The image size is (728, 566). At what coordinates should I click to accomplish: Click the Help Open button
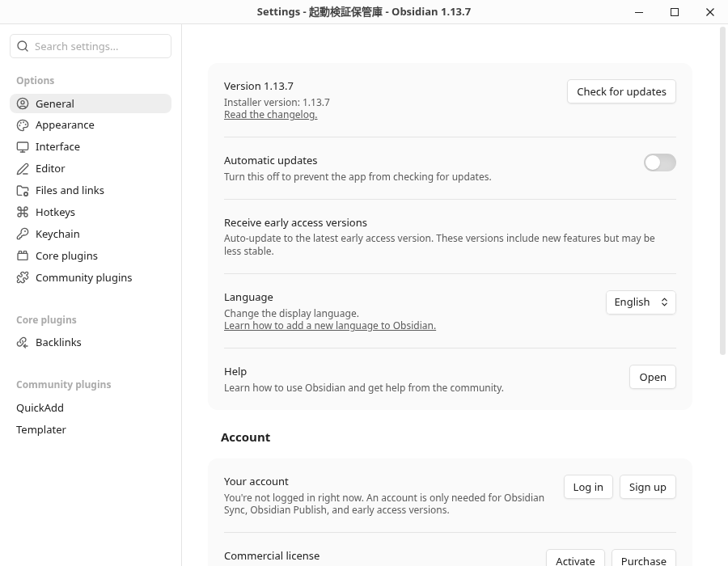tap(652, 377)
